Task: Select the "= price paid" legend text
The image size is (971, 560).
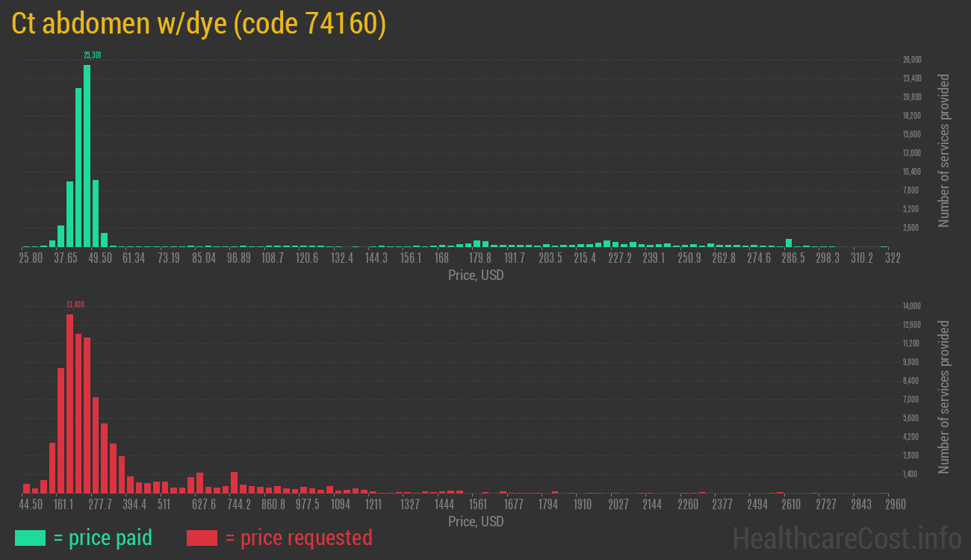Action: (x=103, y=538)
